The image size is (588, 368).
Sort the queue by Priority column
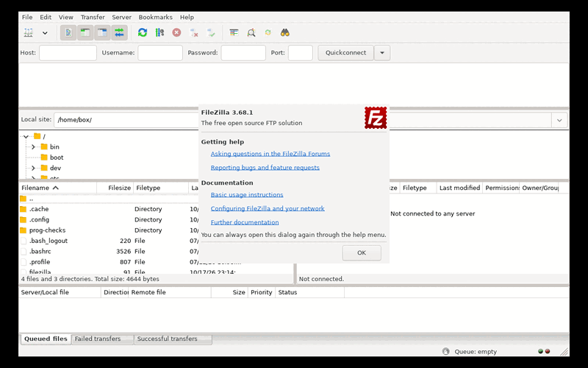point(262,292)
